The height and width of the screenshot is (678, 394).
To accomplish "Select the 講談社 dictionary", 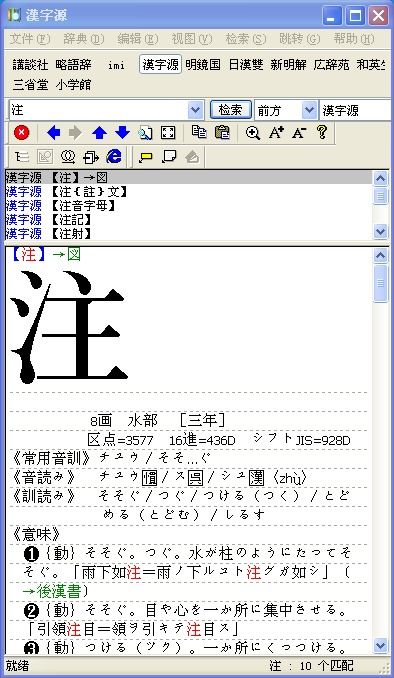I will coord(30,65).
